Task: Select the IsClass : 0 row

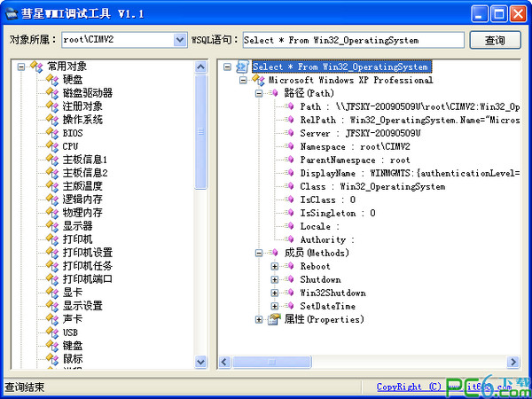Action: [328, 199]
